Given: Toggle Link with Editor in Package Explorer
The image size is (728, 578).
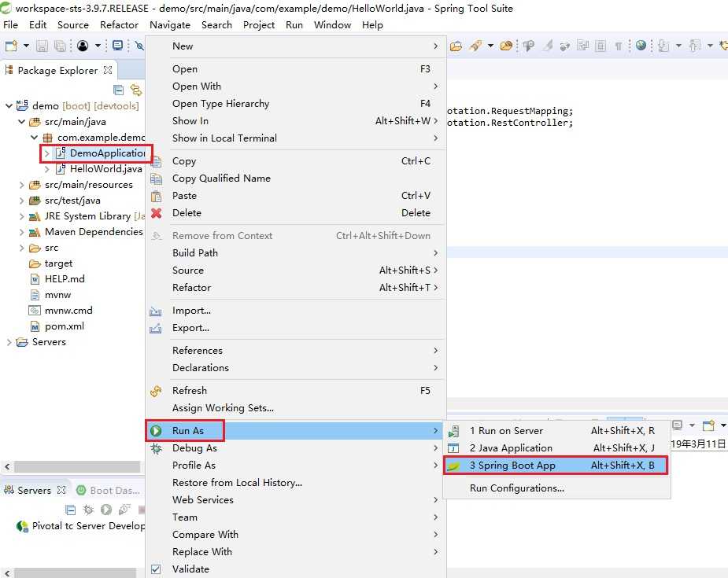Looking at the screenshot, I should tap(135, 90).
